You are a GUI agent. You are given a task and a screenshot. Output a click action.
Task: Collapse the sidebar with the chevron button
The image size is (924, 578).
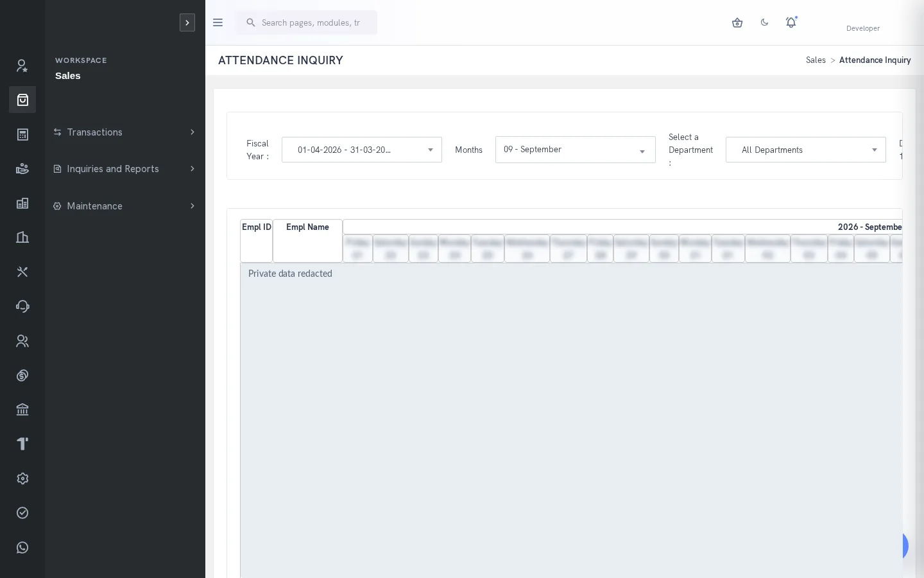187,22
